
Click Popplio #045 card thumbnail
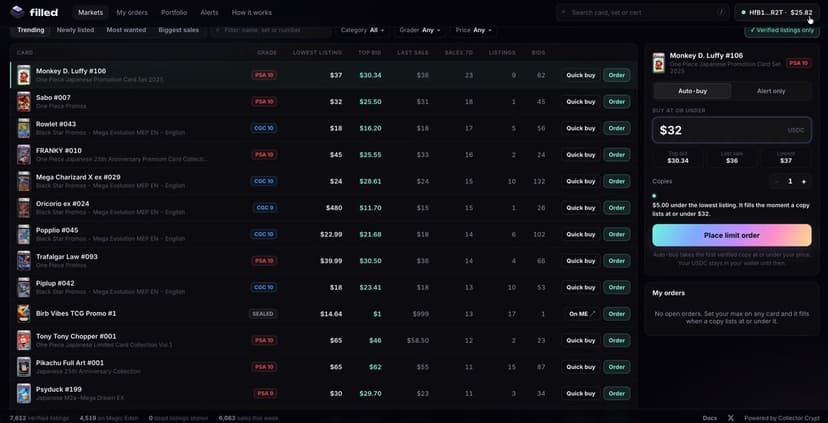click(x=24, y=234)
